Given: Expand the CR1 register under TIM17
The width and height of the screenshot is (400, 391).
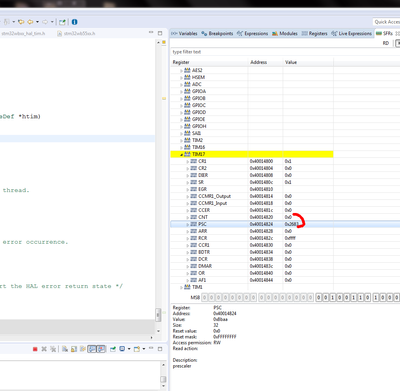Looking at the screenshot, I should [x=188, y=161].
